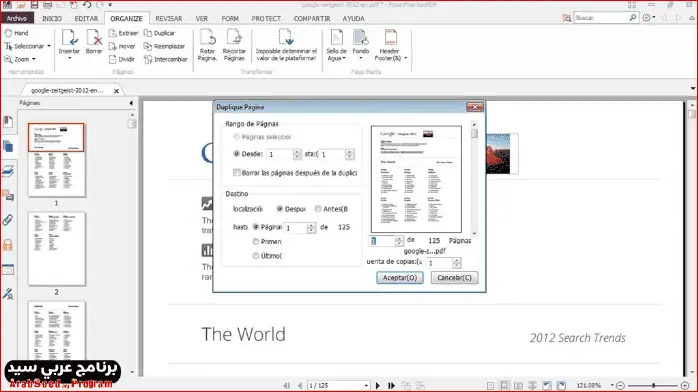Screen dimensions: 698x392
Task: Collapse the Páginas panel arrow
Action: (131, 103)
